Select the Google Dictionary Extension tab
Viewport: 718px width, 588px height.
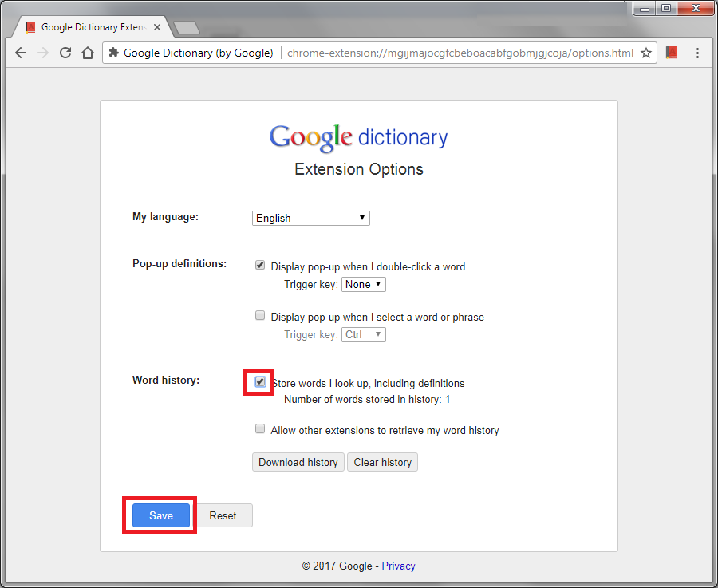click(x=93, y=27)
